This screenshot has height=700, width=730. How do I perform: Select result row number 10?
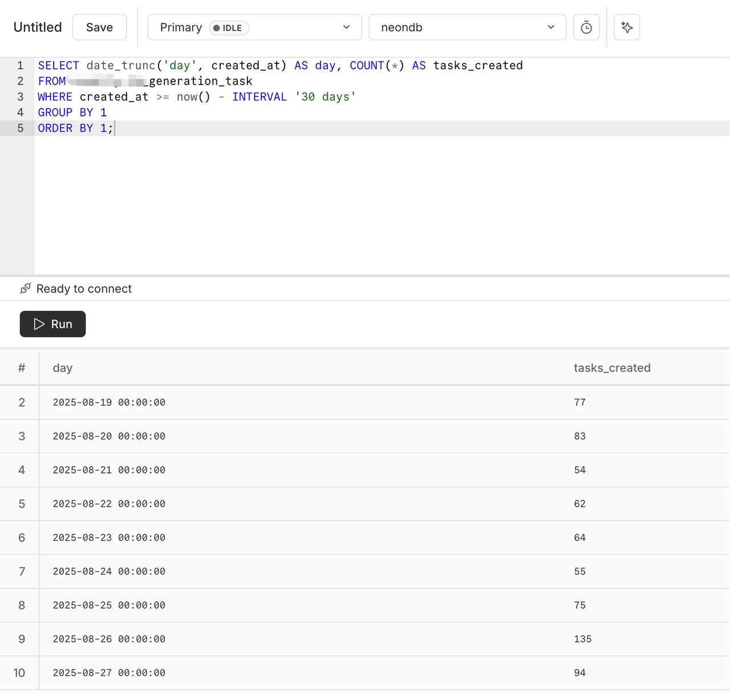point(19,673)
